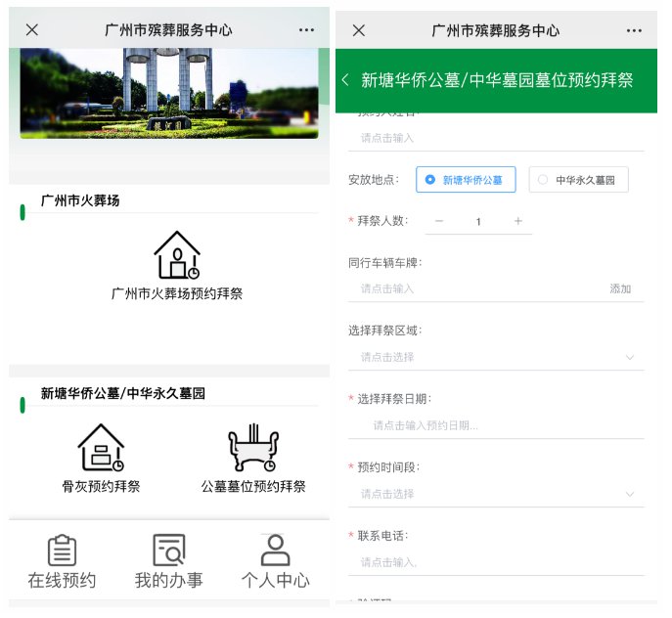
Task: Click the 骨灰预约拜祭 text label
Action: coord(101,486)
